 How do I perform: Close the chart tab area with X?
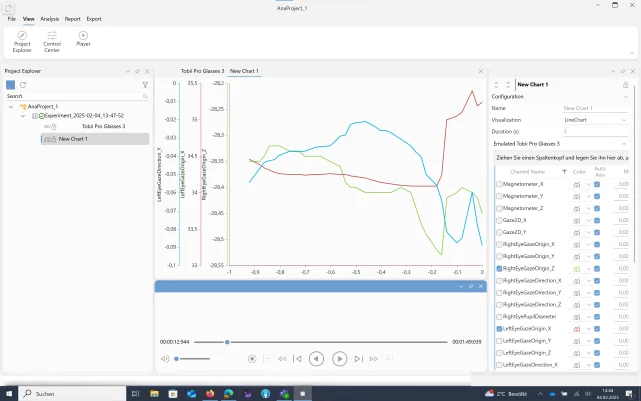coord(481,71)
